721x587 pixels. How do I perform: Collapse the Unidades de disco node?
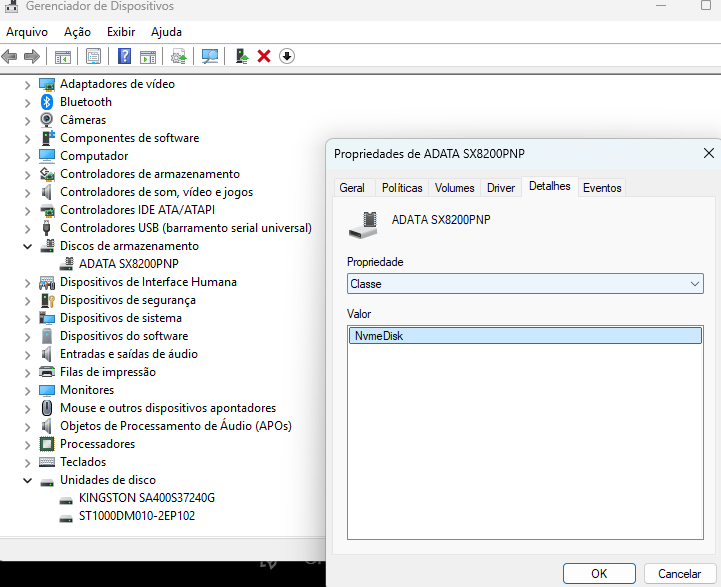point(28,480)
